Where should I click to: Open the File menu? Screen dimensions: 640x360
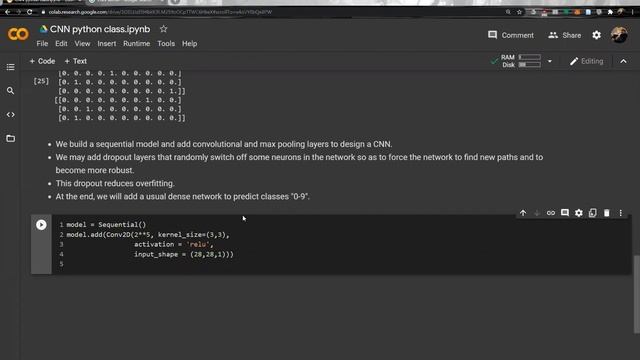(x=42, y=44)
